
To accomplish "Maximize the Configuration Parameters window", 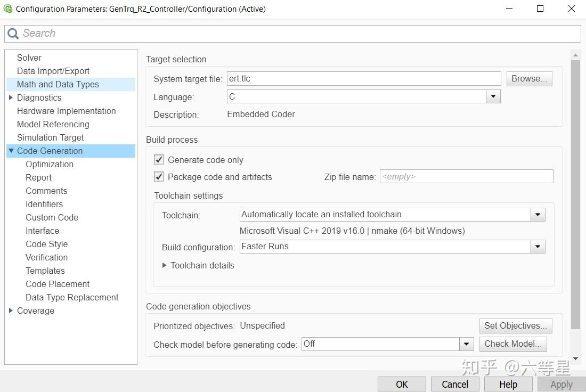I will [x=540, y=9].
